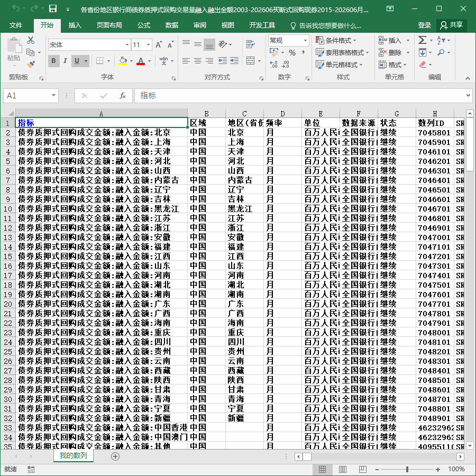Open the 公式 ribbon tab
476x476 pixels.
(x=143, y=25)
